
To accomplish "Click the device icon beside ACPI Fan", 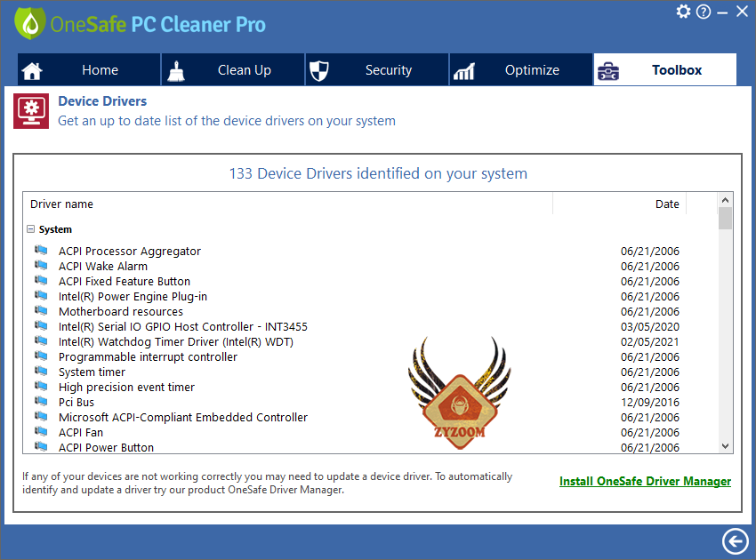I will 41,431.
